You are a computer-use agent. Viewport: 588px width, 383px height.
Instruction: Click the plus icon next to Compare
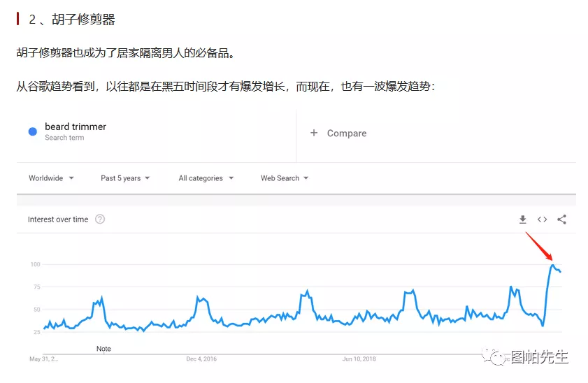coord(314,133)
